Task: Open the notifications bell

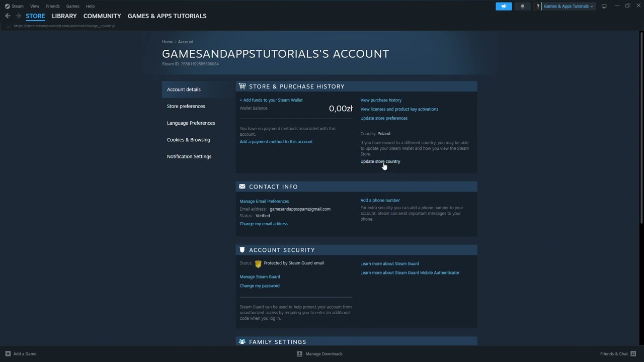Action: pyautogui.click(x=522, y=6)
